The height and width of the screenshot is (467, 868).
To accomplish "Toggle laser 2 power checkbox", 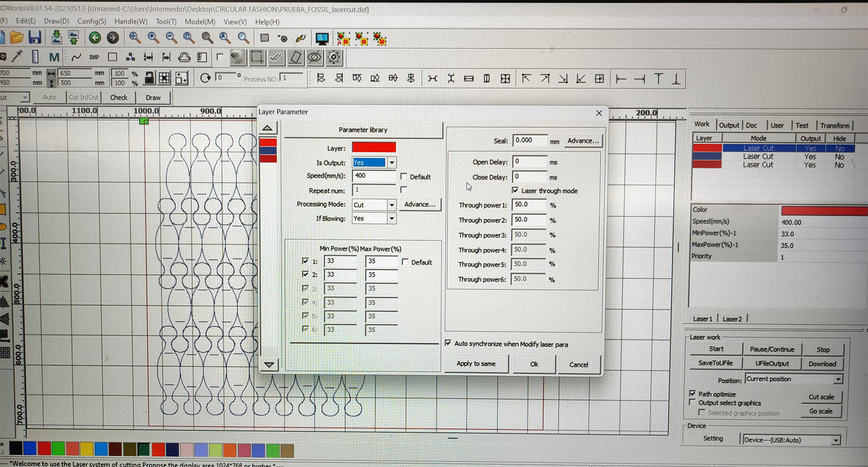I will (x=305, y=274).
